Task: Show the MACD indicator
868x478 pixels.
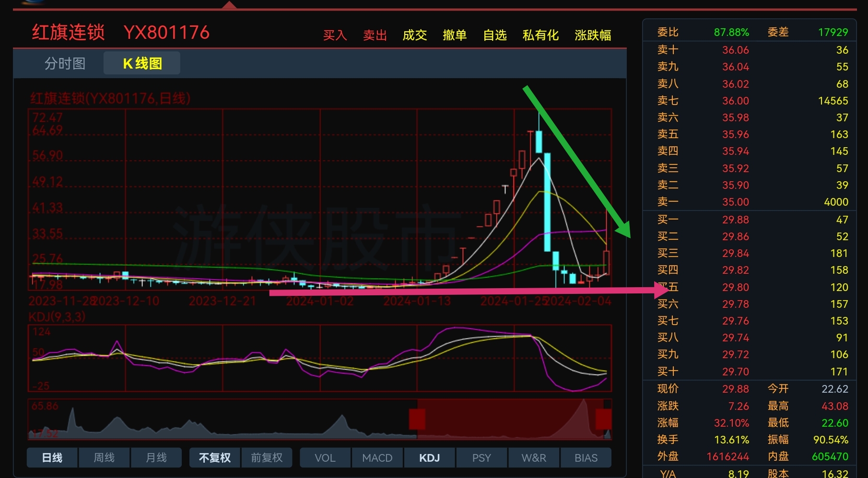Action: (377, 458)
